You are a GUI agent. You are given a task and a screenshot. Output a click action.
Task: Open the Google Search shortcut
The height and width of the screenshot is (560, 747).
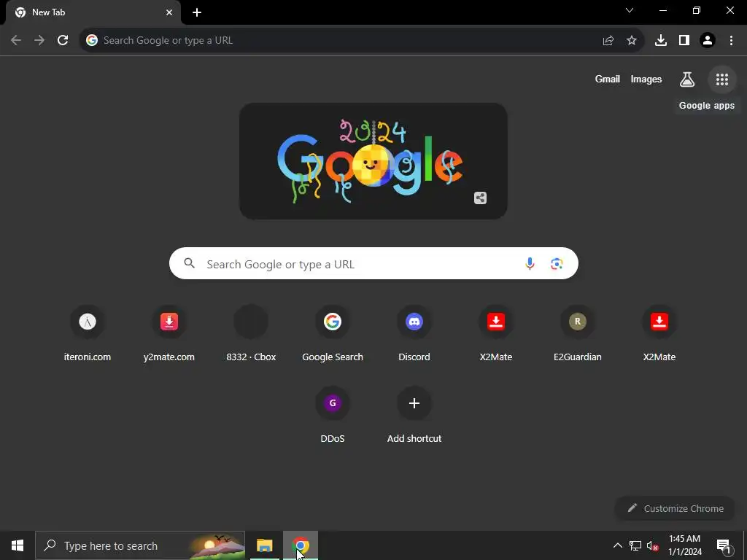(x=333, y=333)
